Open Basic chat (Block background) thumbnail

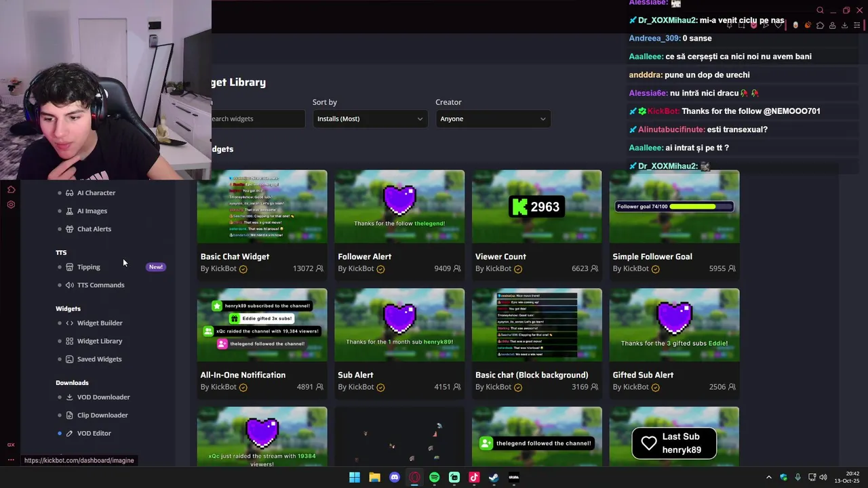pyautogui.click(x=537, y=325)
